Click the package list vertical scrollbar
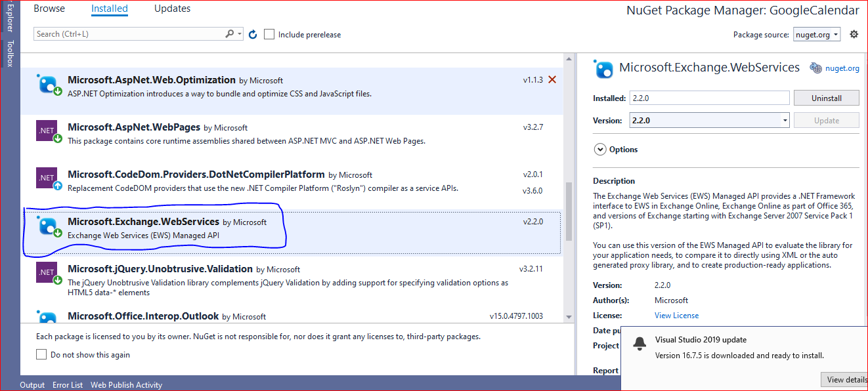The image size is (868, 391). pyautogui.click(x=569, y=212)
